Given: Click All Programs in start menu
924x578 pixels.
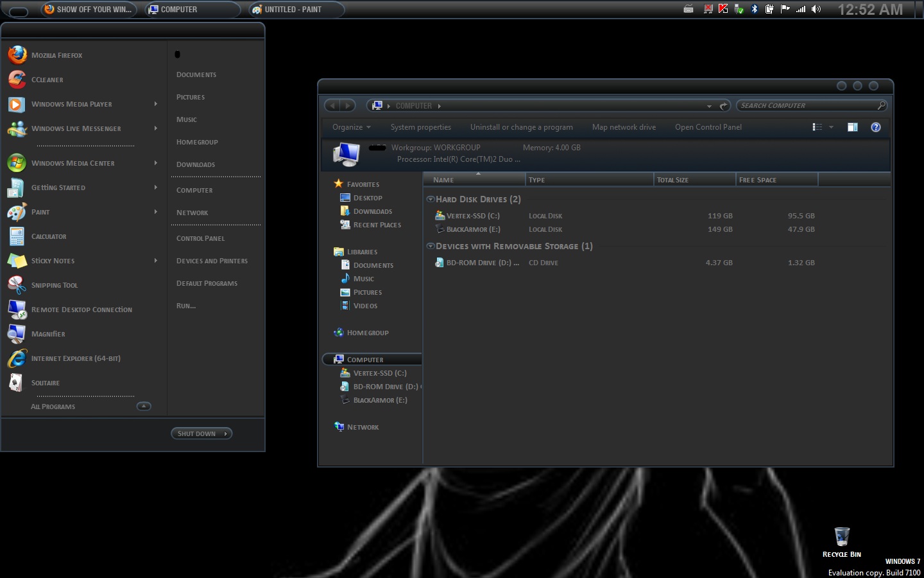Looking at the screenshot, I should pos(53,407).
